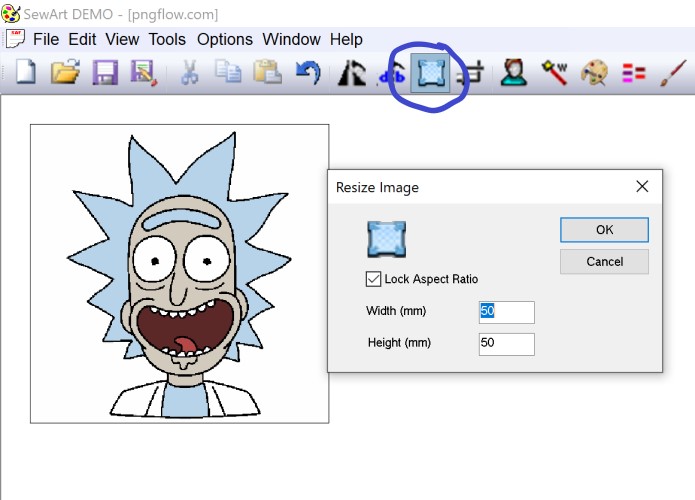Image resolution: width=695 pixels, height=500 pixels.
Task: Uncheck Lock Aspect Ratio
Action: point(373,279)
